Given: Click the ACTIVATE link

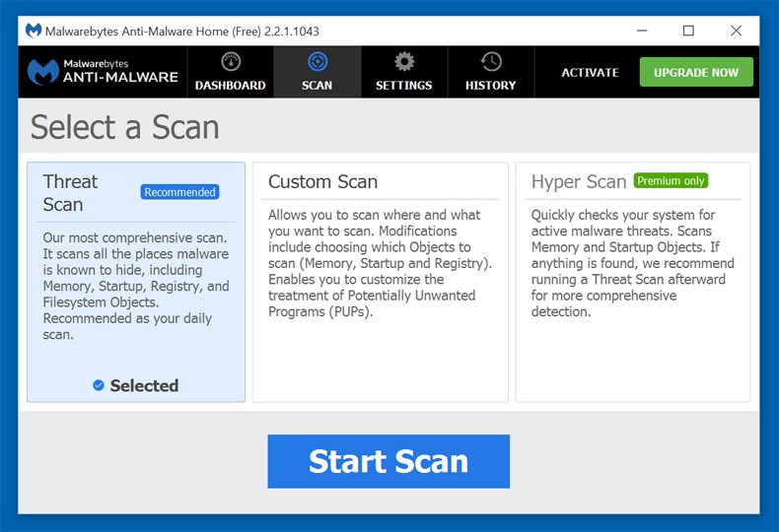Looking at the screenshot, I should click(591, 73).
